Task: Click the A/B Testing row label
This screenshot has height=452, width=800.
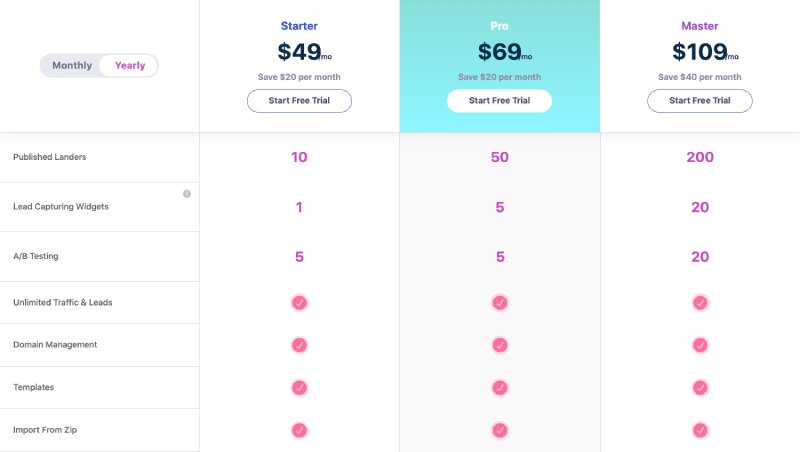Action: (36, 256)
